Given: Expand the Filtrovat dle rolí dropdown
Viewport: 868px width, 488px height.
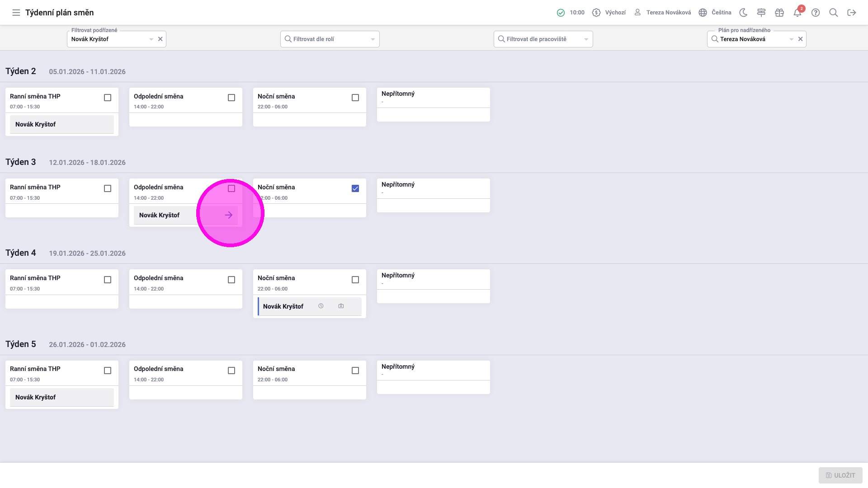Looking at the screenshot, I should 373,39.
